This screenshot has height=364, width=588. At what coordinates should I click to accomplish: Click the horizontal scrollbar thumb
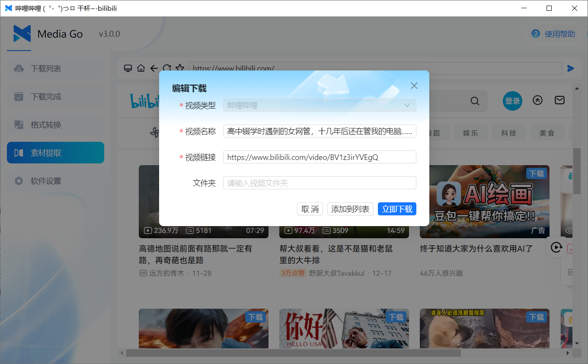pos(293,353)
